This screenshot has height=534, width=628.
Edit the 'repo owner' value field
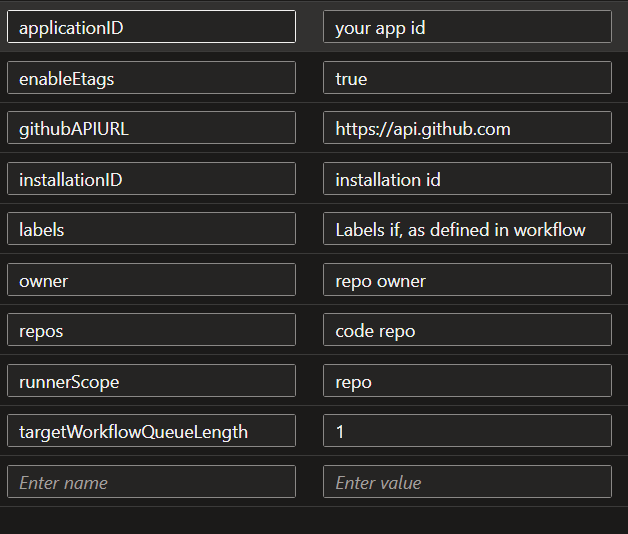tap(467, 280)
